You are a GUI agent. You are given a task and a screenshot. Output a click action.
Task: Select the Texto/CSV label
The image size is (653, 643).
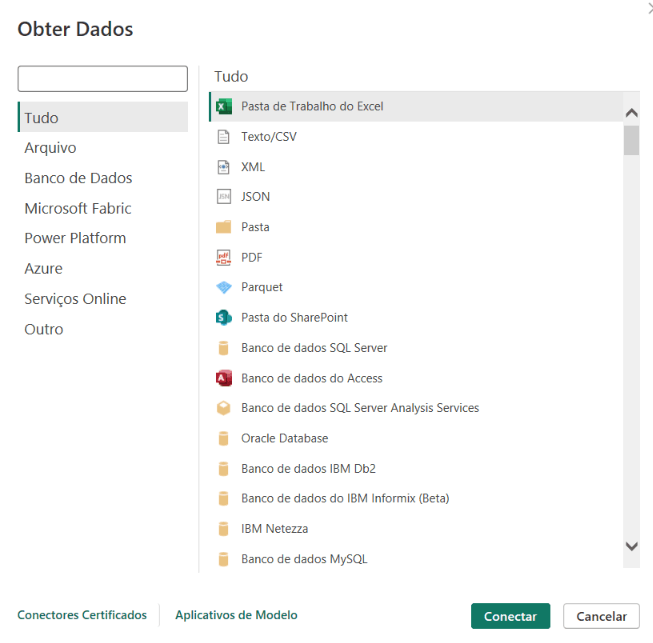coord(269,137)
